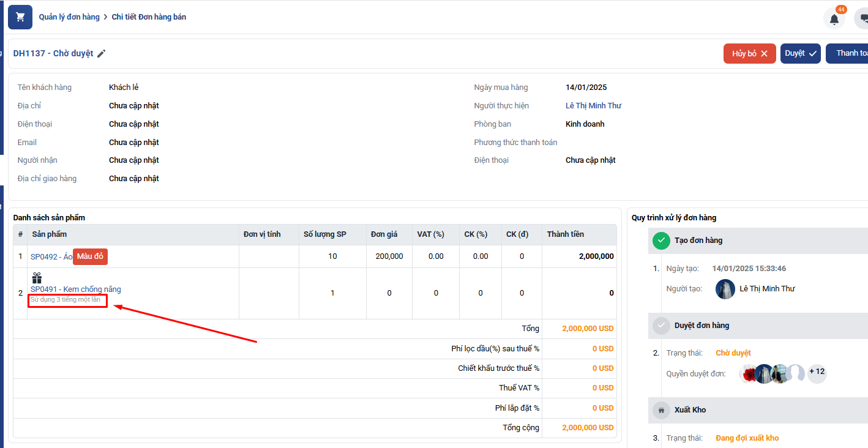Click the gift icon above SP0491
This screenshot has height=448, width=868.
click(37, 278)
